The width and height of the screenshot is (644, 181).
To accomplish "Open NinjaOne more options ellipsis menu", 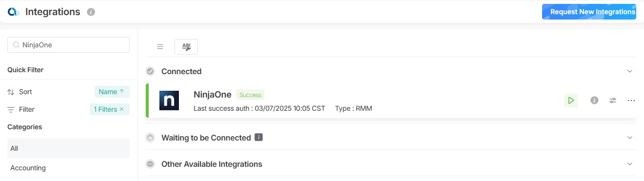I will coord(631,101).
